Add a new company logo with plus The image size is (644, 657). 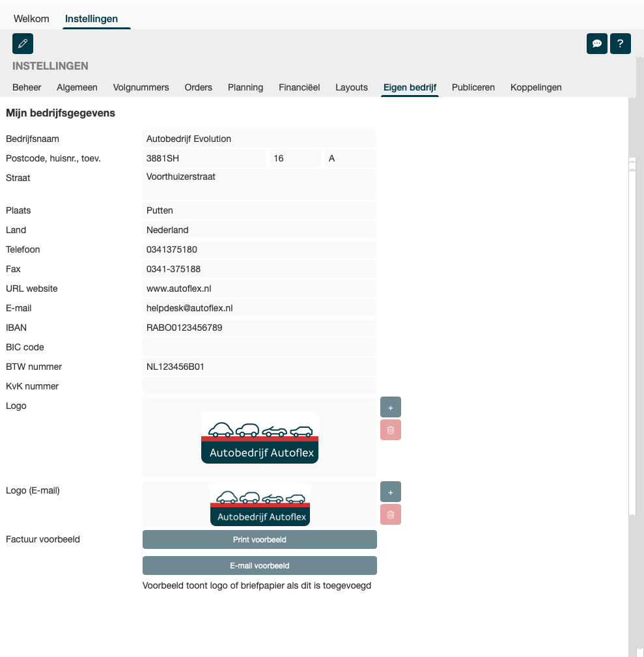[391, 407]
